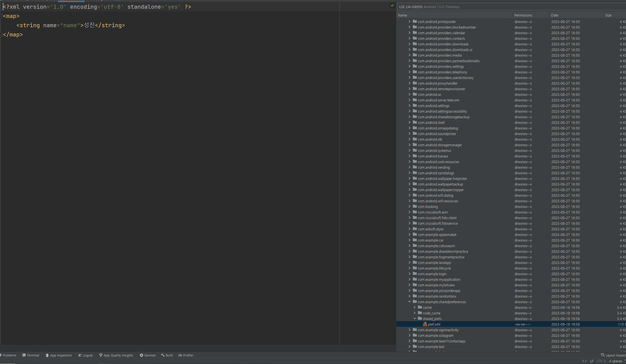Open App Quality Insights panel
The height and width of the screenshot is (364, 626).
pos(116,355)
